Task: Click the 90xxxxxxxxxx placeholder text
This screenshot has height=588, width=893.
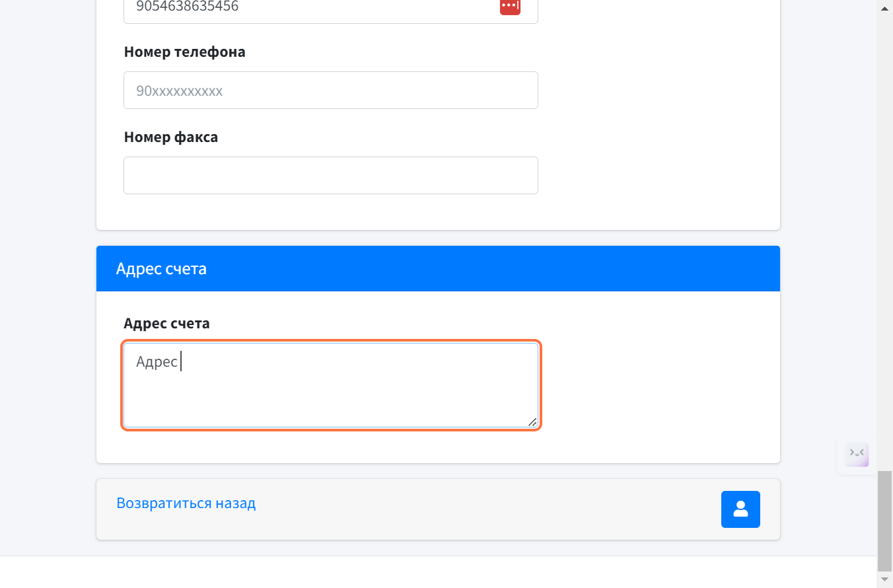Action: click(x=179, y=91)
